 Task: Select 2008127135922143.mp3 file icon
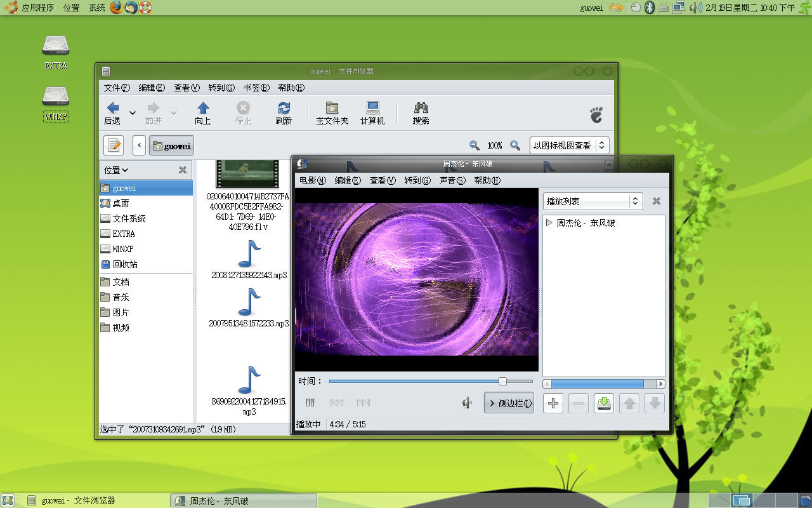tap(249, 254)
